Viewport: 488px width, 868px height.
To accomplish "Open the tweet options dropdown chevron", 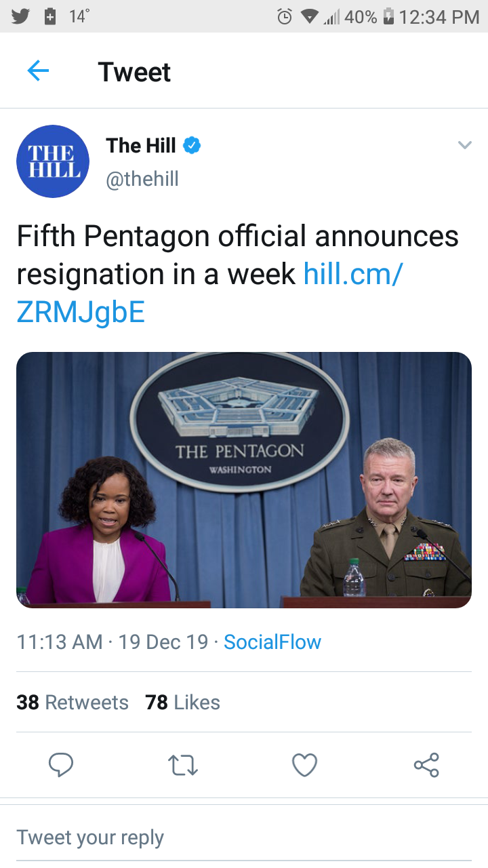I will point(464,145).
